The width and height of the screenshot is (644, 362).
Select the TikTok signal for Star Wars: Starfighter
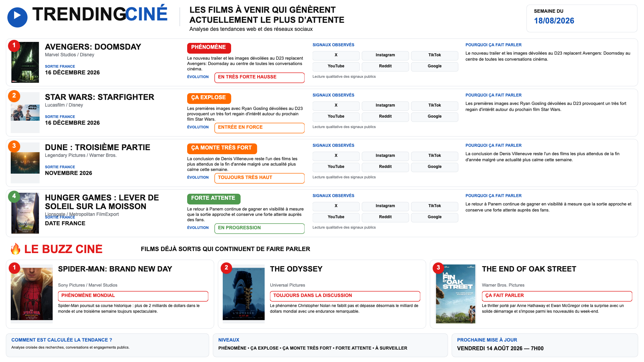pos(435,106)
